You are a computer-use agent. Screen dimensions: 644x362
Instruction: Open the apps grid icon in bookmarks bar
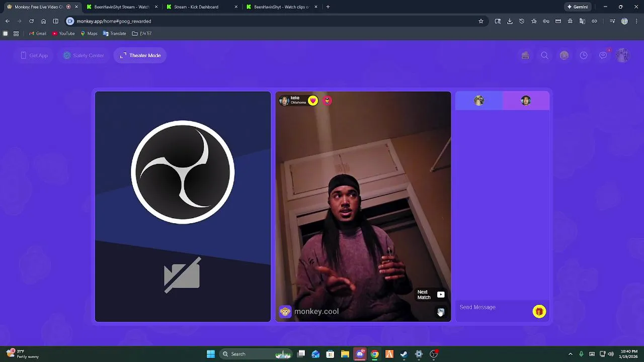click(16, 34)
